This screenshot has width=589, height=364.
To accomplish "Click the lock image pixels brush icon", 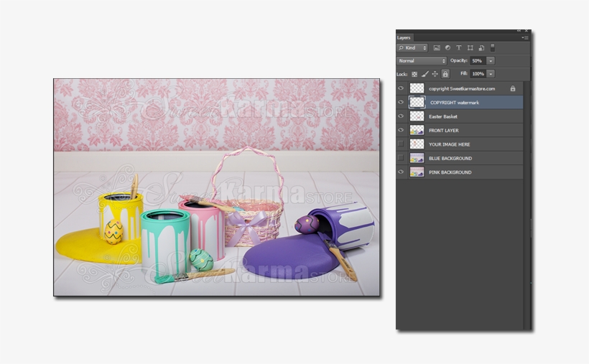I will click(425, 74).
